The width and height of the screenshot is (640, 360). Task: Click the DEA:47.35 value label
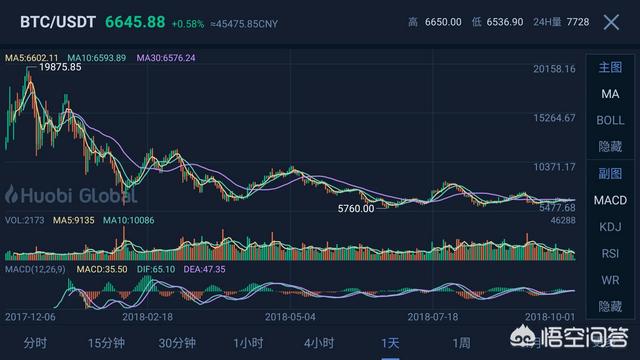(204, 269)
